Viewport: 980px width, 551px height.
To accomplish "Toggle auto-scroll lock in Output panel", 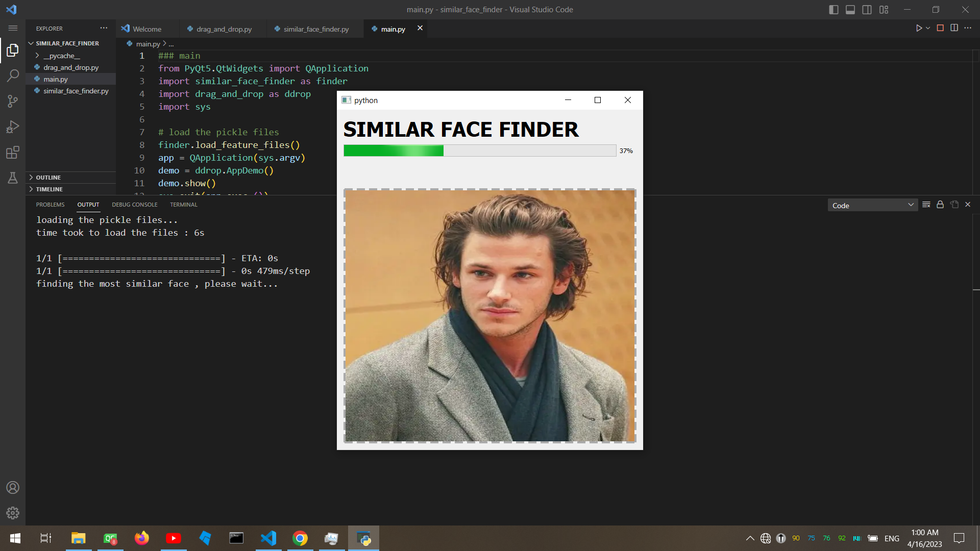I will 940,205.
